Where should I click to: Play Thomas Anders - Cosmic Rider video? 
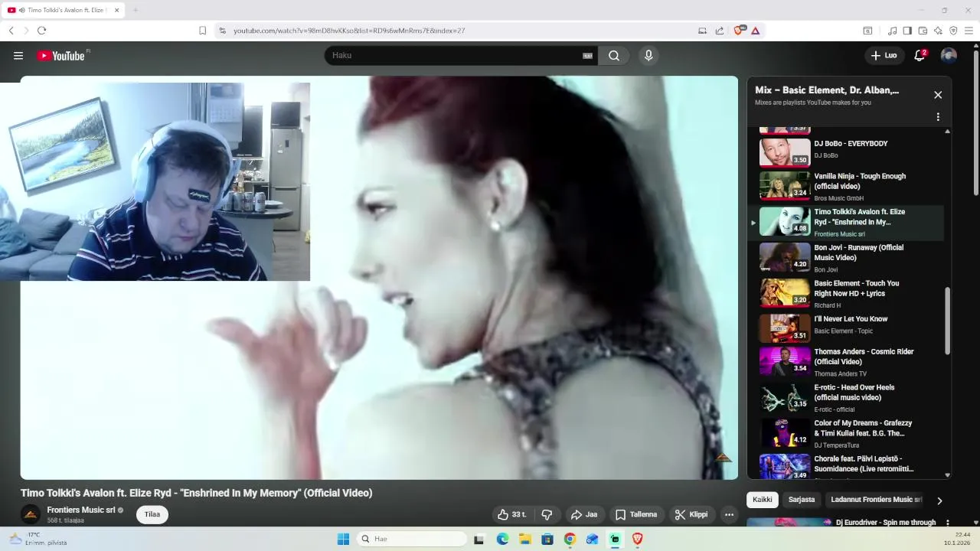pos(846,361)
